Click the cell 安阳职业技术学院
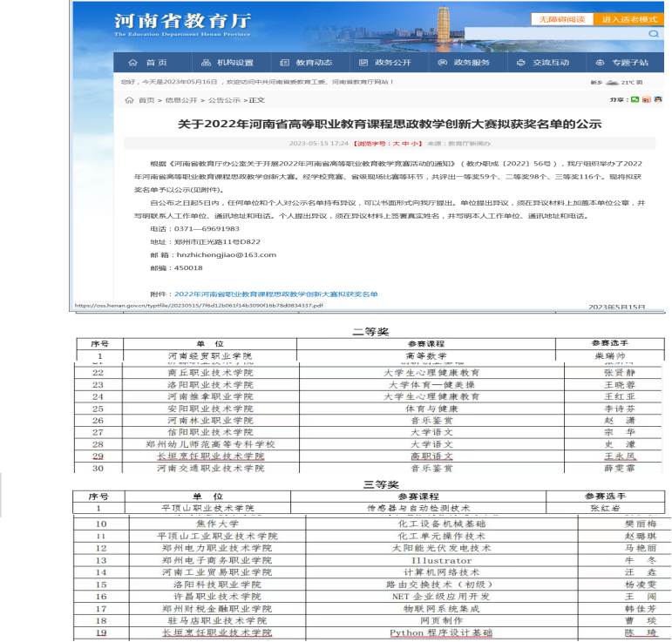This screenshot has height=642, width=672. pos(210,409)
